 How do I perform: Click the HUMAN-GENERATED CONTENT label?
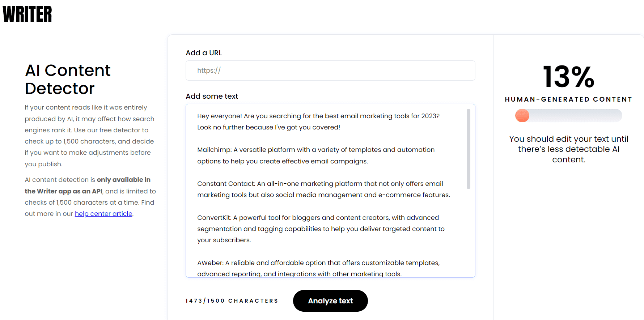tap(568, 99)
